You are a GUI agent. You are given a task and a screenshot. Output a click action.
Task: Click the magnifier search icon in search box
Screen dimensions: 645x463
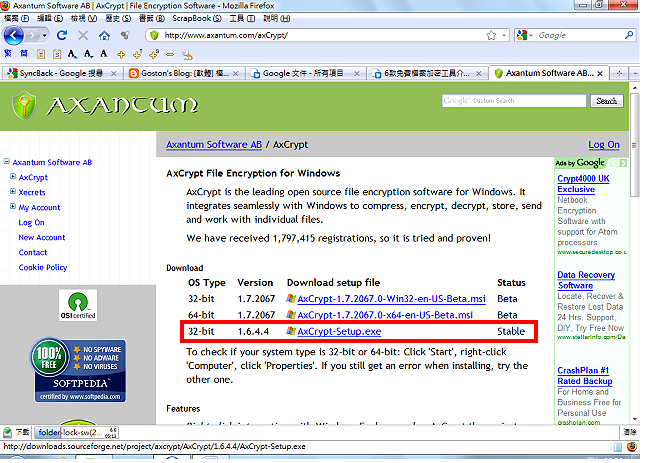(x=629, y=35)
